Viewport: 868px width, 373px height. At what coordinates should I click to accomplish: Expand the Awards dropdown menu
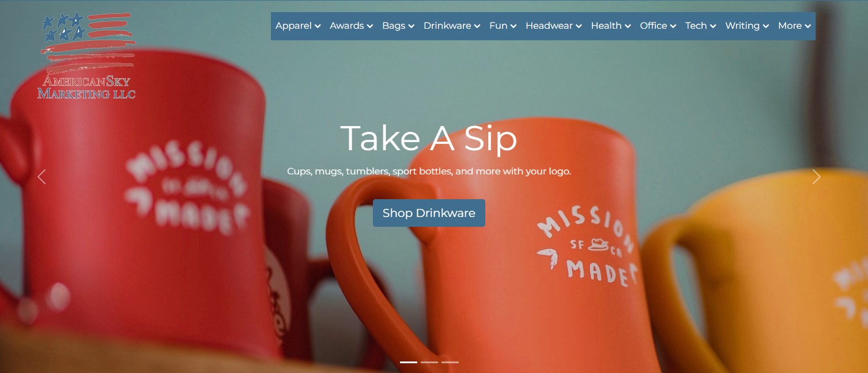click(352, 26)
